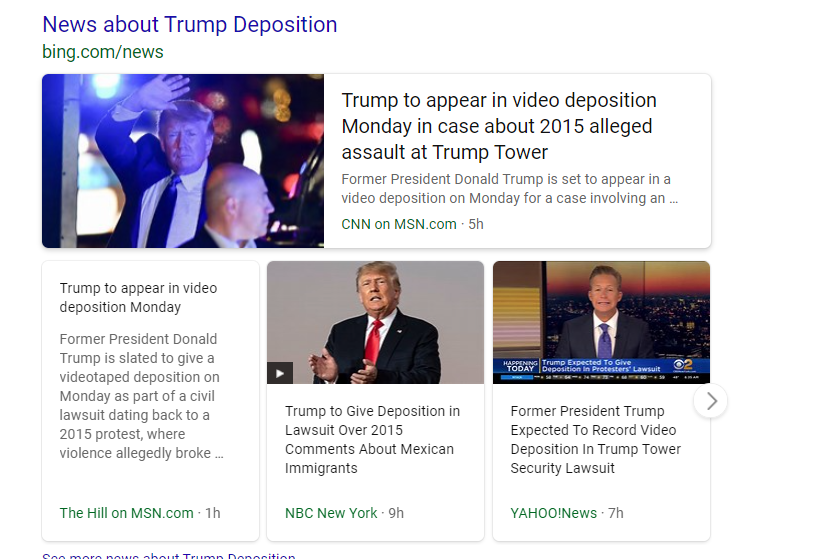834x559 pixels.
Task: Play the video icon on NBC New York thumbnail
Action: tap(280, 373)
